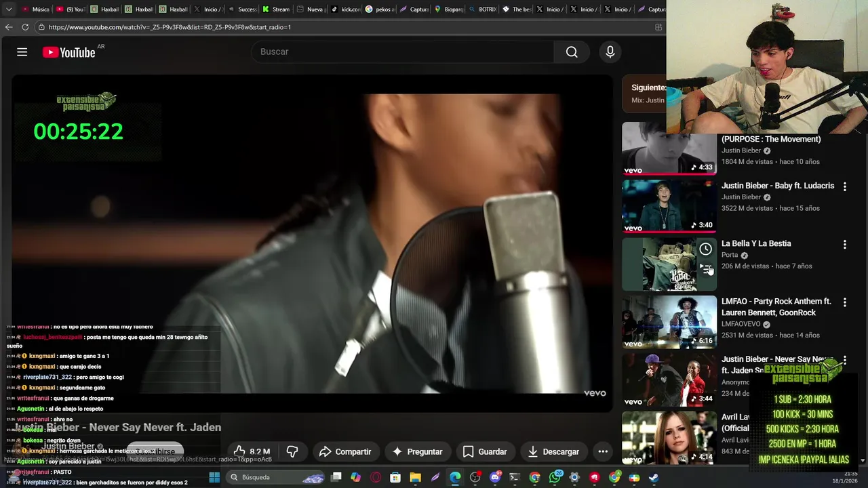Open options menu for La Bella Y La Bestia
Screen dimensions: 868x488
pyautogui.click(x=844, y=244)
